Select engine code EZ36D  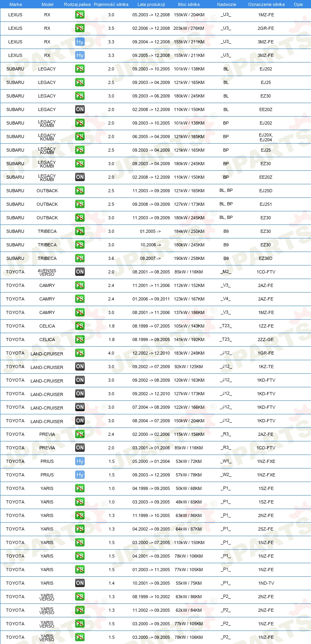[x=266, y=258]
